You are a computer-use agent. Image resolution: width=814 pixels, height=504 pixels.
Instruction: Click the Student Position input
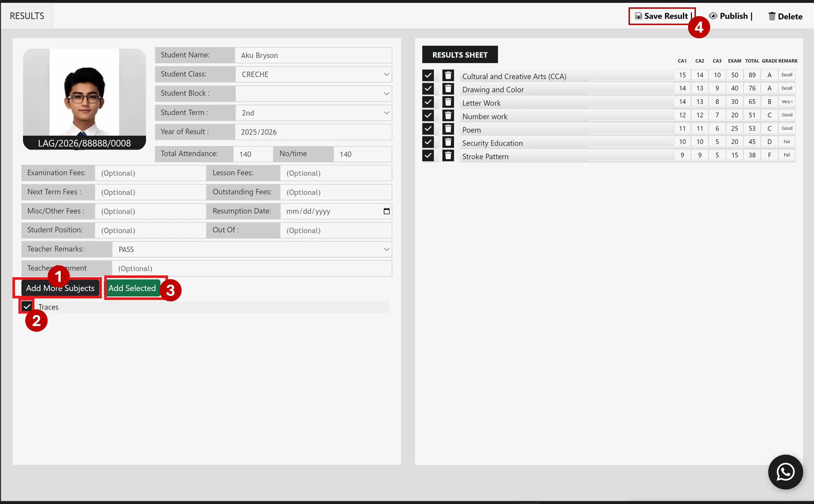(151, 230)
